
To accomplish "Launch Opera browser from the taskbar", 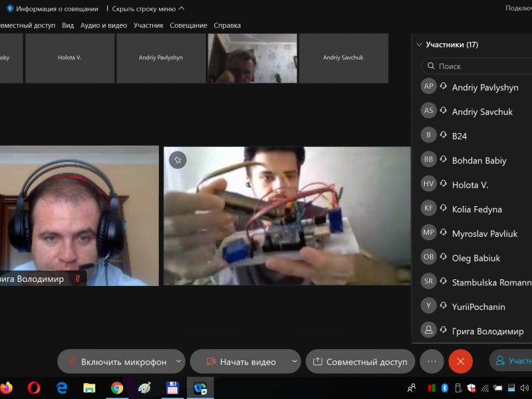I will (34, 387).
